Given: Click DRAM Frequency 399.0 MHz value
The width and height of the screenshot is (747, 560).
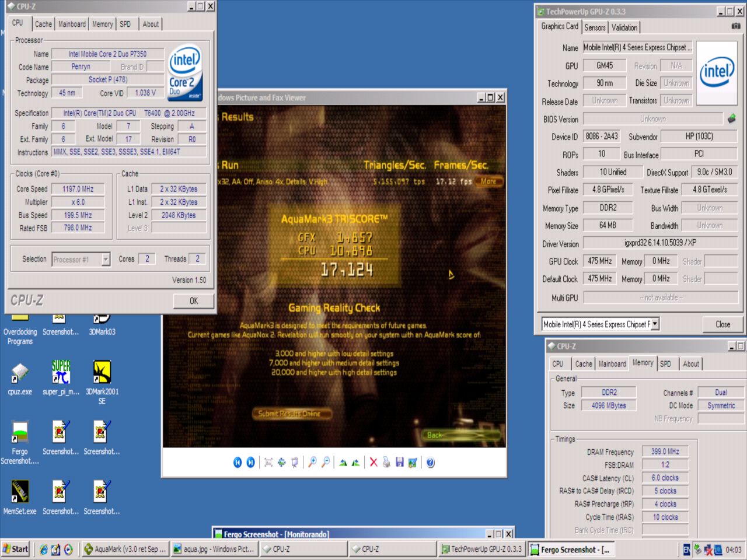Looking at the screenshot, I should pos(665,452).
